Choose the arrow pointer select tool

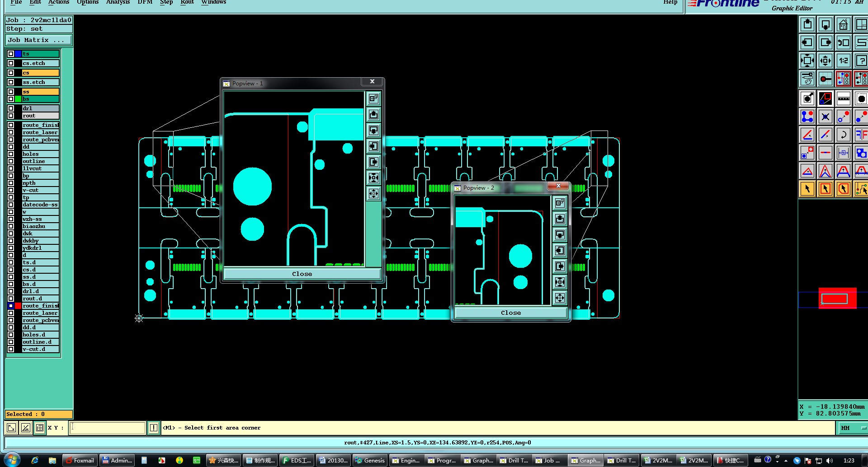(807, 189)
